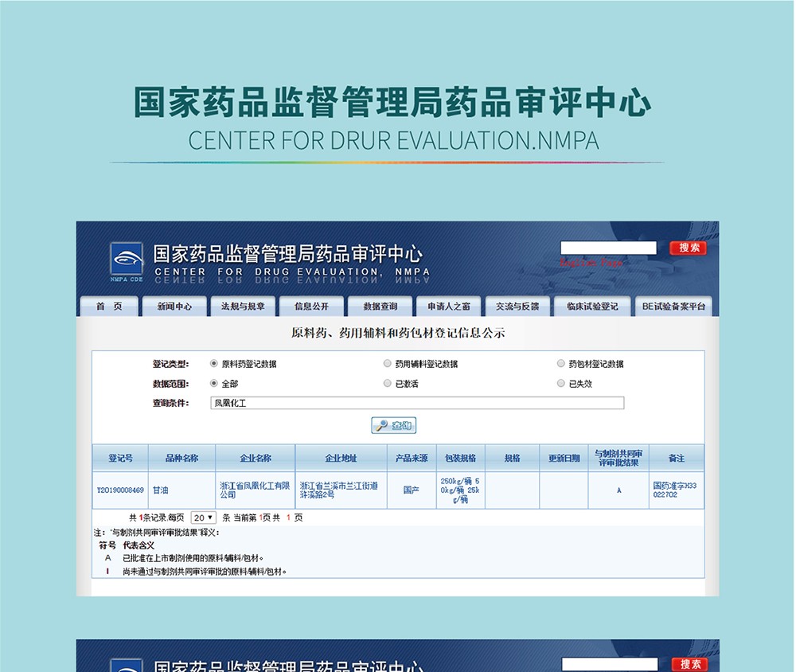Click the 查询 button with magnifier icon
The width and height of the screenshot is (796, 672).
(x=394, y=426)
